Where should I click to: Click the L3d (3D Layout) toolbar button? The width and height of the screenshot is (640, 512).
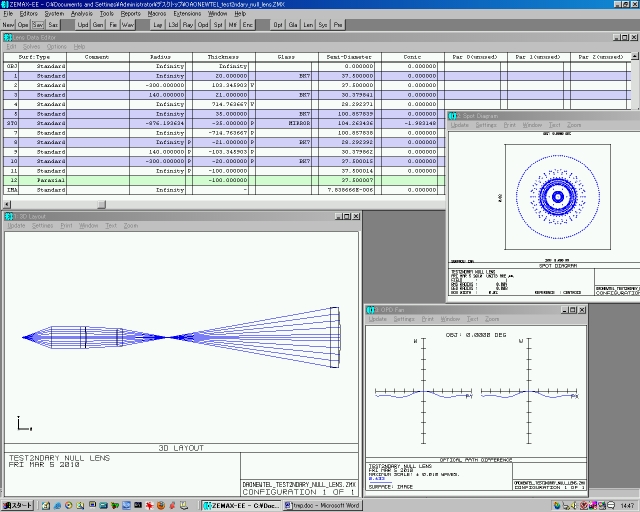[173, 25]
